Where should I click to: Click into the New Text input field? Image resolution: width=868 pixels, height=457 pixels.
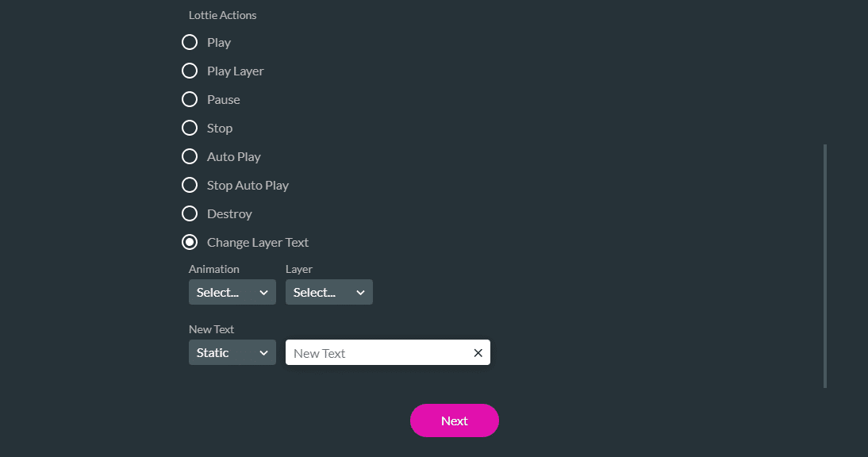click(x=377, y=353)
